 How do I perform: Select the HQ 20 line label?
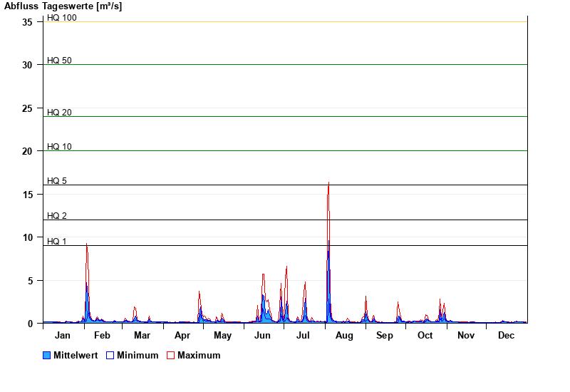click(59, 113)
